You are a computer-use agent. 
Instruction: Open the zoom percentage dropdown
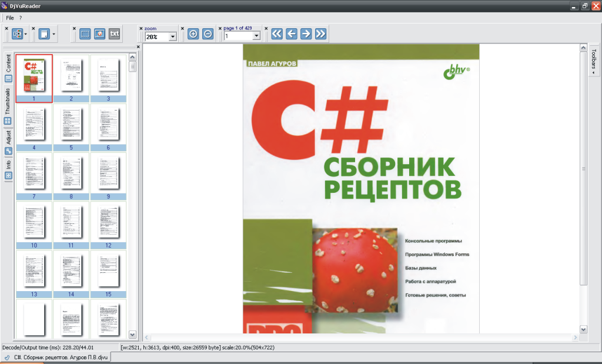[173, 37]
